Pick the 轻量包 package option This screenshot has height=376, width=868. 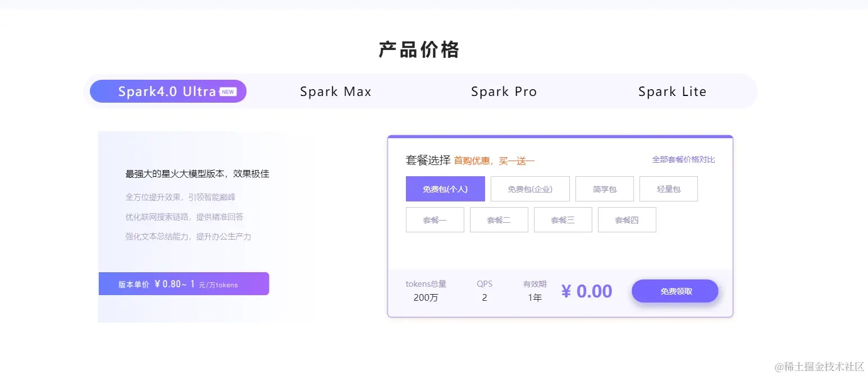click(668, 189)
